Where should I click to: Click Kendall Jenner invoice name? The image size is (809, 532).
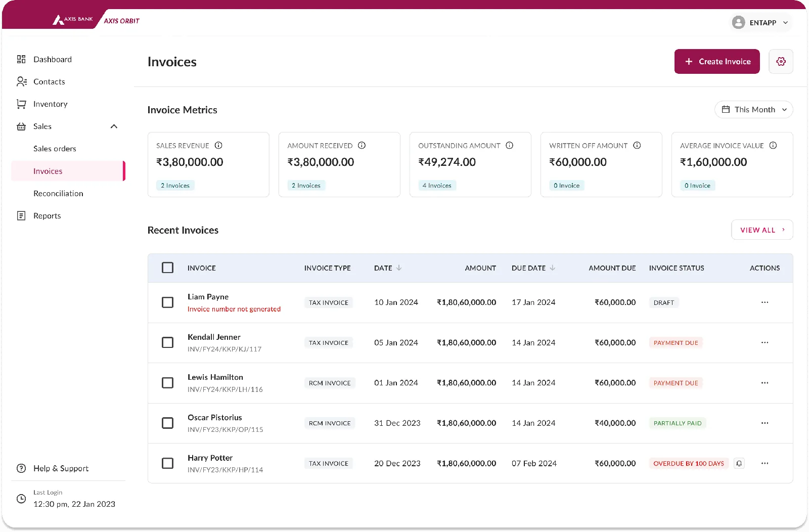pyautogui.click(x=214, y=337)
